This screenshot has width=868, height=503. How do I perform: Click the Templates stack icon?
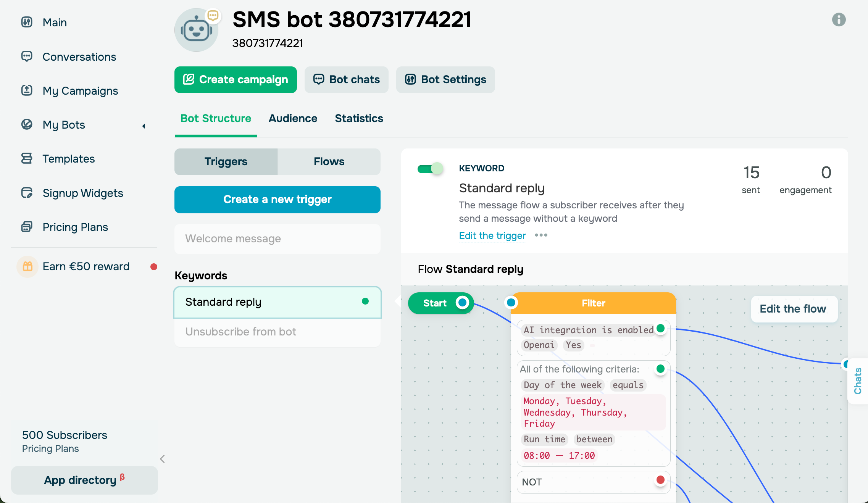27,158
